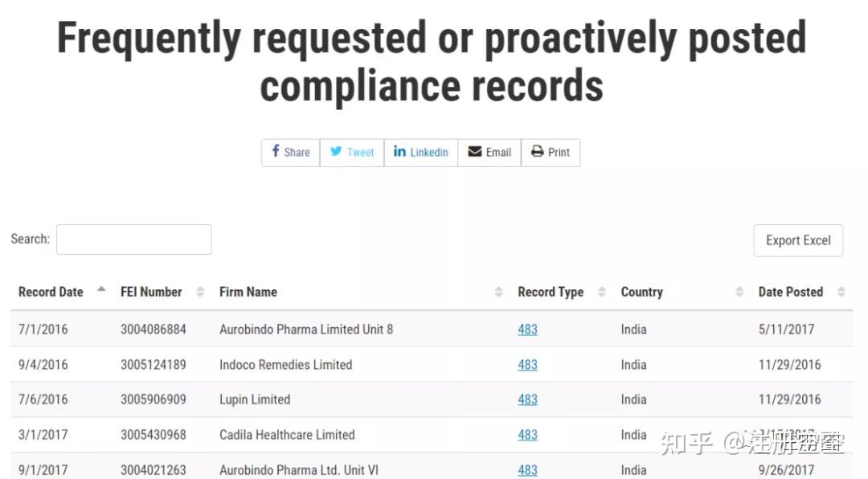Sort table by Record Type
868x479 pixels.
point(601,292)
